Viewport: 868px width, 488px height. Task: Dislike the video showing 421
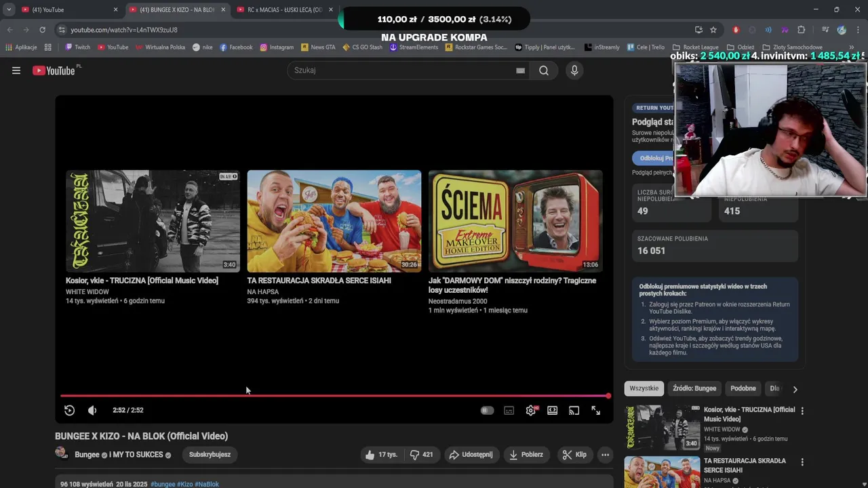[421, 455]
